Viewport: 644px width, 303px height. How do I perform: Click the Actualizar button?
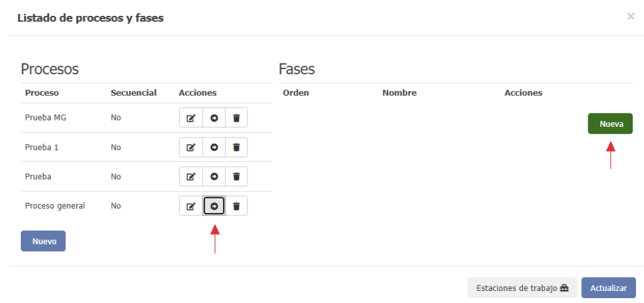(609, 288)
